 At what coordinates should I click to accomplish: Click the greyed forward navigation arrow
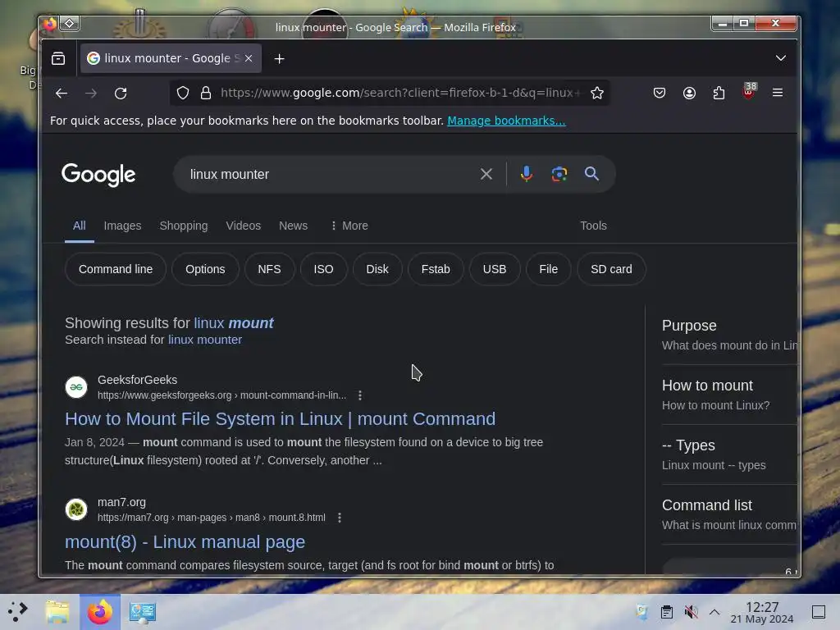[x=91, y=94]
